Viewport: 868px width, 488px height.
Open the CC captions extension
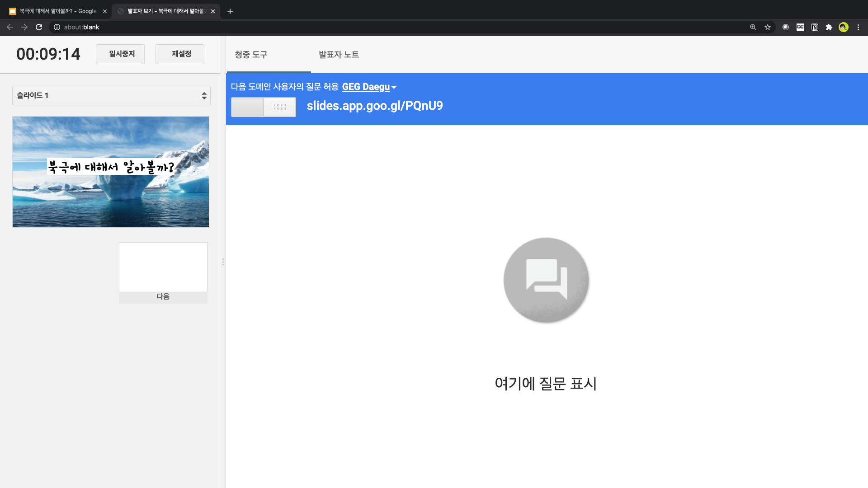800,27
